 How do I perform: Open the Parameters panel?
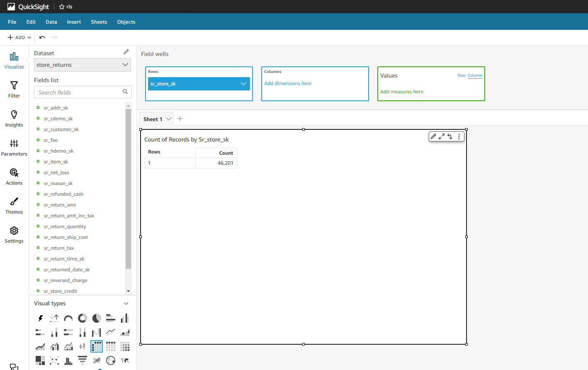14,148
